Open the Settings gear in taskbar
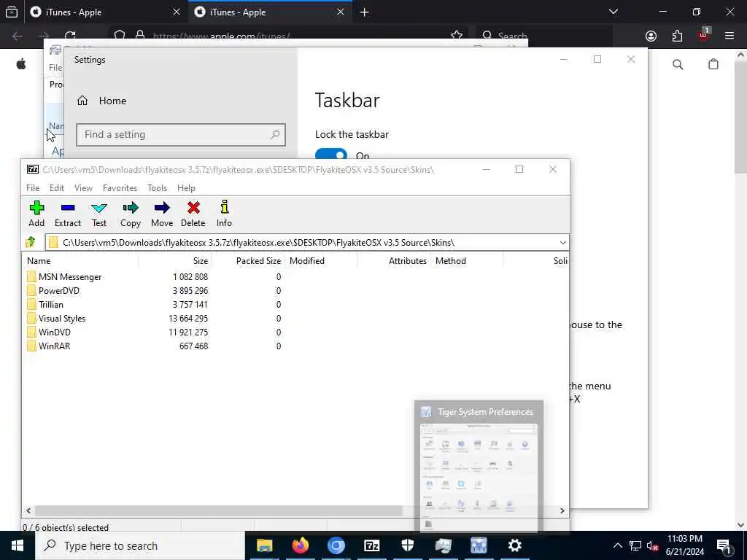747x560 pixels. [514, 545]
